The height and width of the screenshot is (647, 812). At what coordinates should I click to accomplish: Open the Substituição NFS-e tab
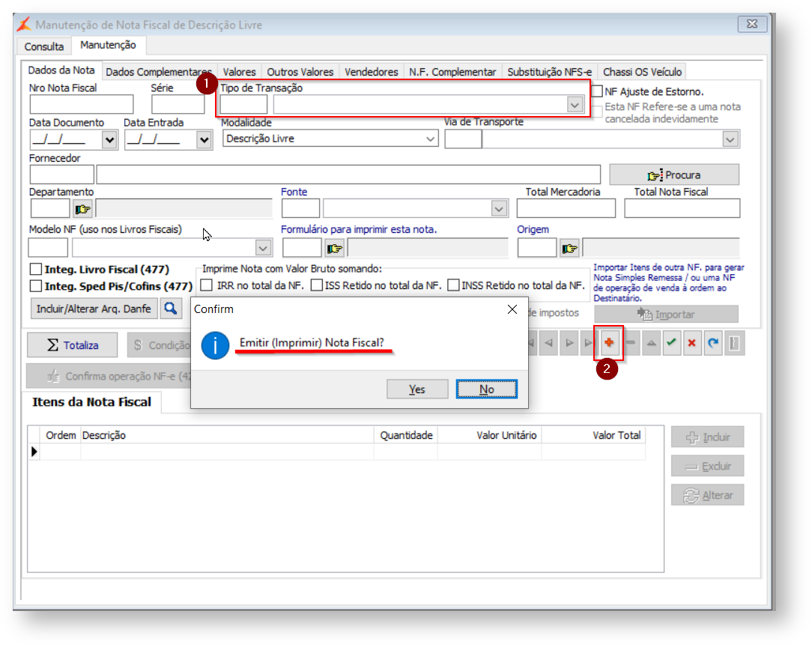549,72
